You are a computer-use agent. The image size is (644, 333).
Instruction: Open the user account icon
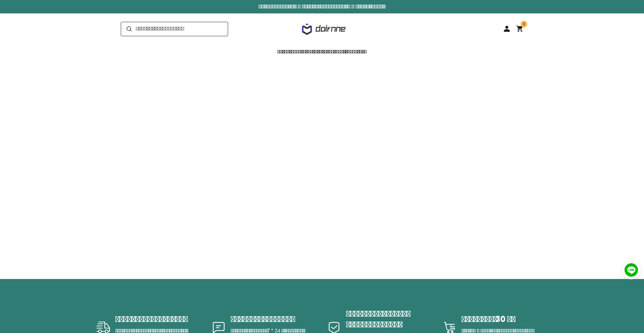point(507,29)
